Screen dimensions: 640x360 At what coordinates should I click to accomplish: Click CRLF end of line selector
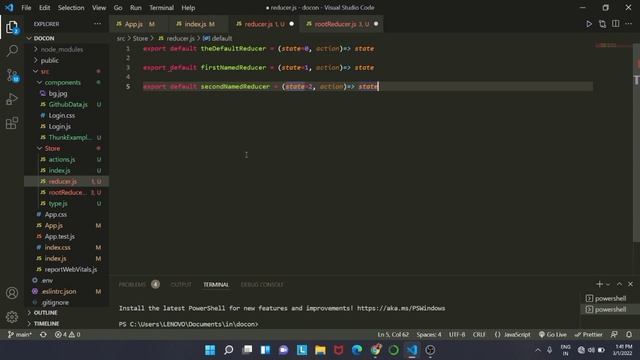479,334
